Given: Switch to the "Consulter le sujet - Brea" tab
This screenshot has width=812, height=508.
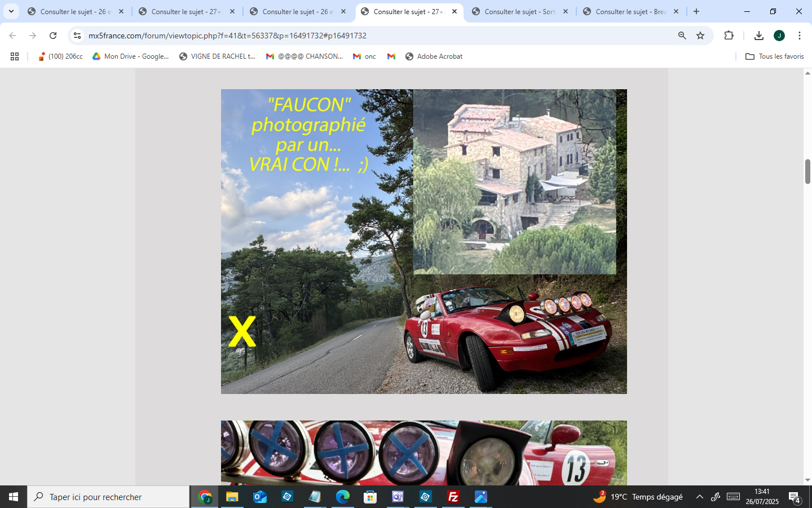Looking at the screenshot, I should (630, 11).
